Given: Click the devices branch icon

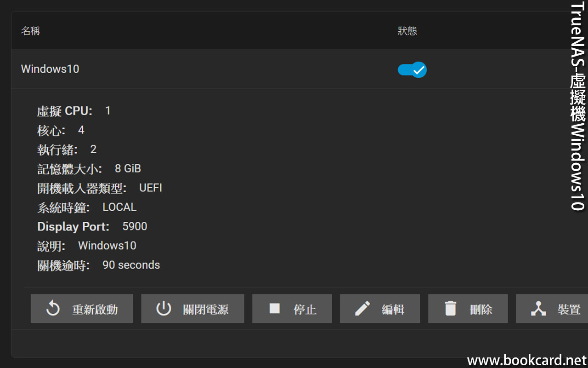Looking at the screenshot, I should [538, 309].
